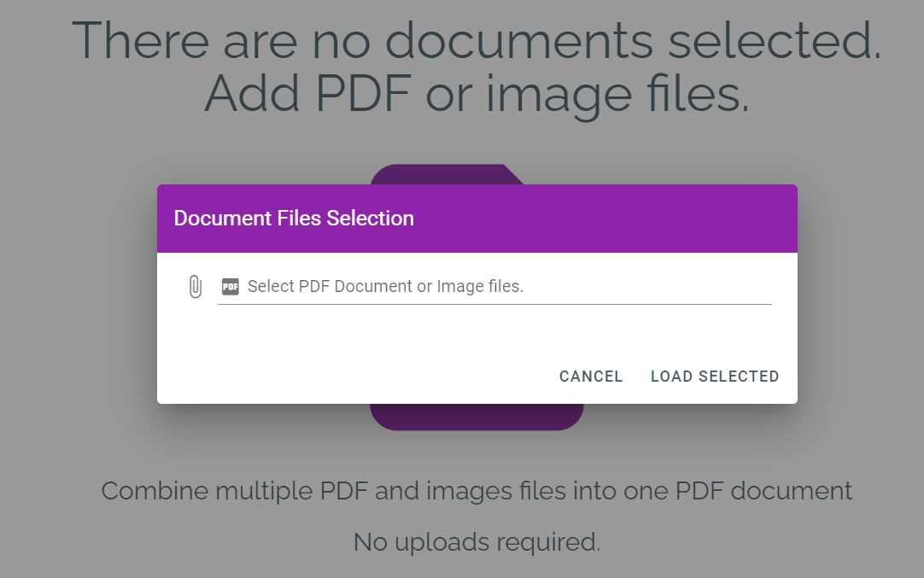
Task: Click the purple folder shape below dialog
Action: (477, 417)
